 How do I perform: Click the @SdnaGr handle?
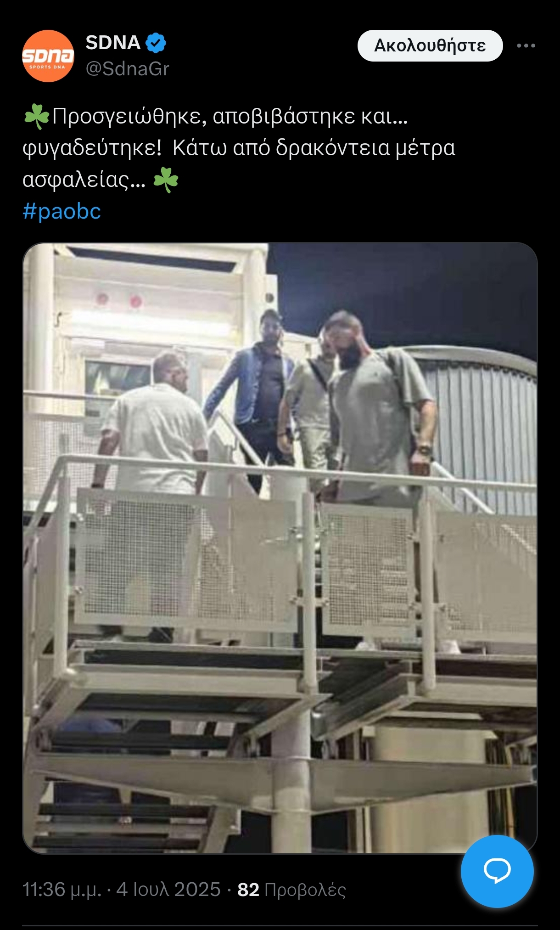pos(128,69)
